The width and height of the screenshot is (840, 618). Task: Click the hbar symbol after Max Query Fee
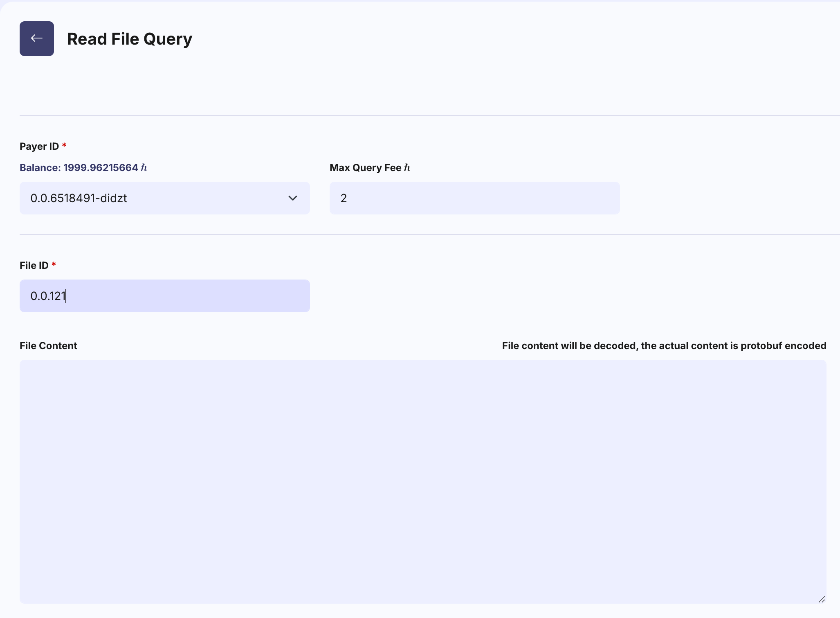[x=407, y=168]
